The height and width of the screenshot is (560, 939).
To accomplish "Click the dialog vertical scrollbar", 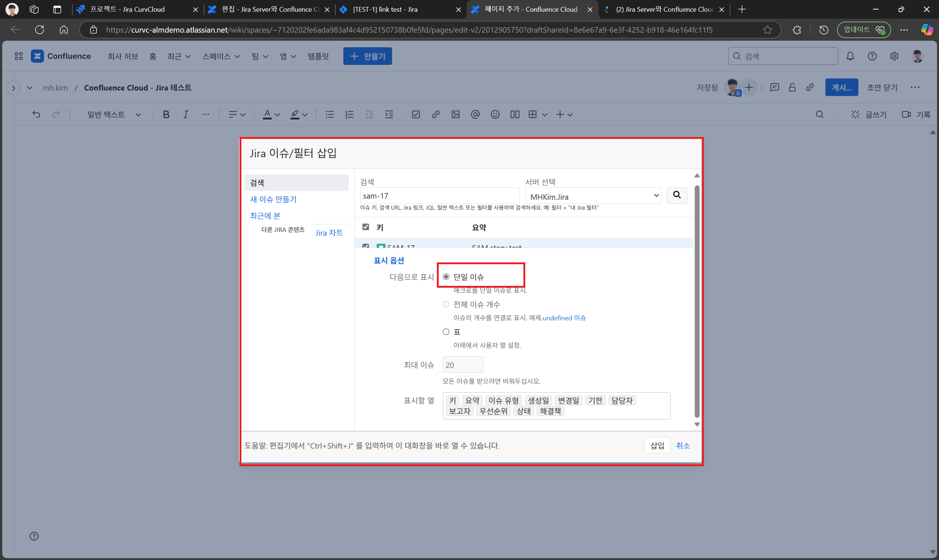I will pyautogui.click(x=697, y=301).
